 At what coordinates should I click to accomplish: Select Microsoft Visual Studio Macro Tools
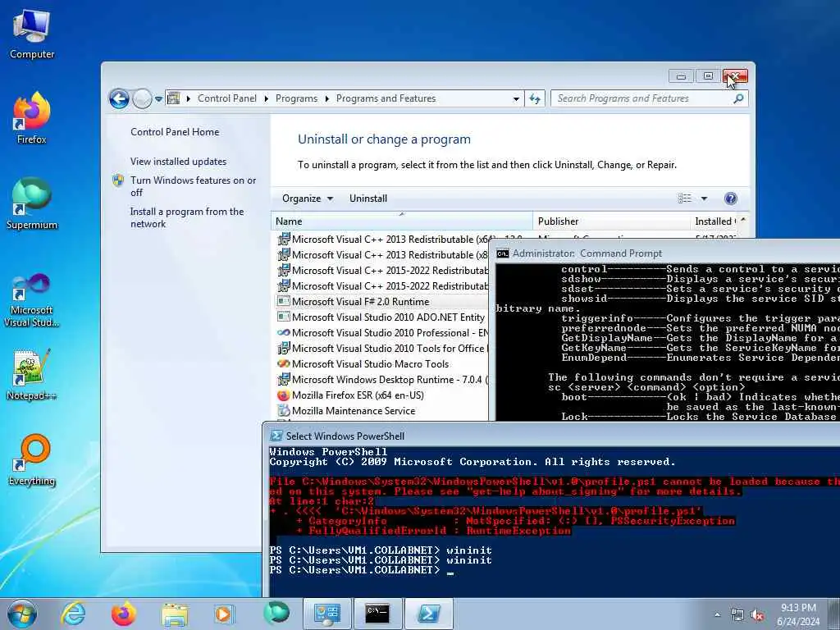click(381, 363)
